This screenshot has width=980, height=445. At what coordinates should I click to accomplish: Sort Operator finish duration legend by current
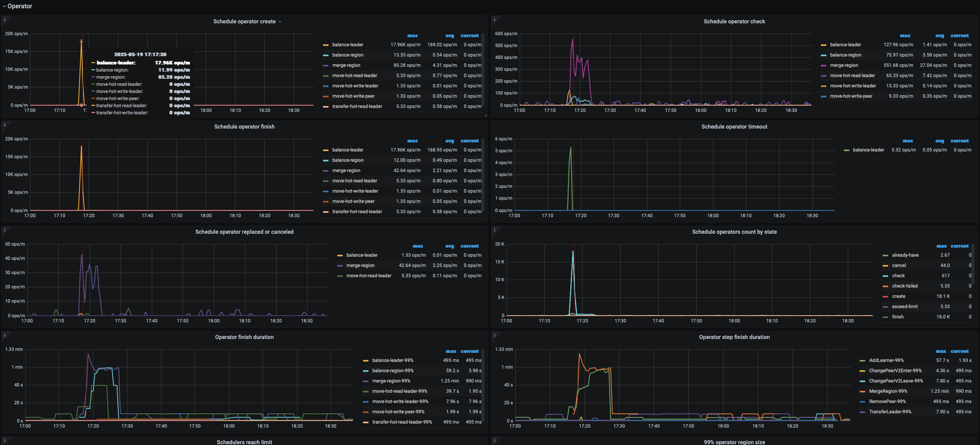pos(469,351)
